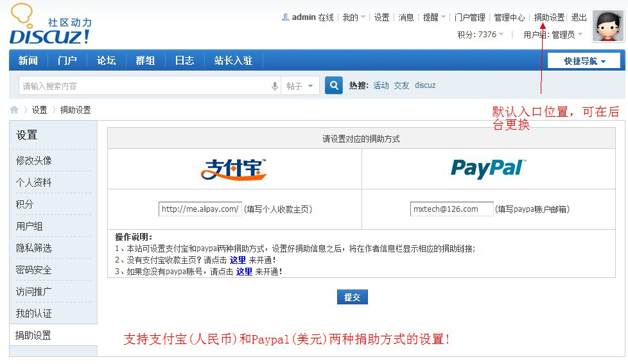Image resolution: width=628 pixels, height=364 pixels.
Task: Click the search magnifier button
Action: pyautogui.click(x=334, y=85)
